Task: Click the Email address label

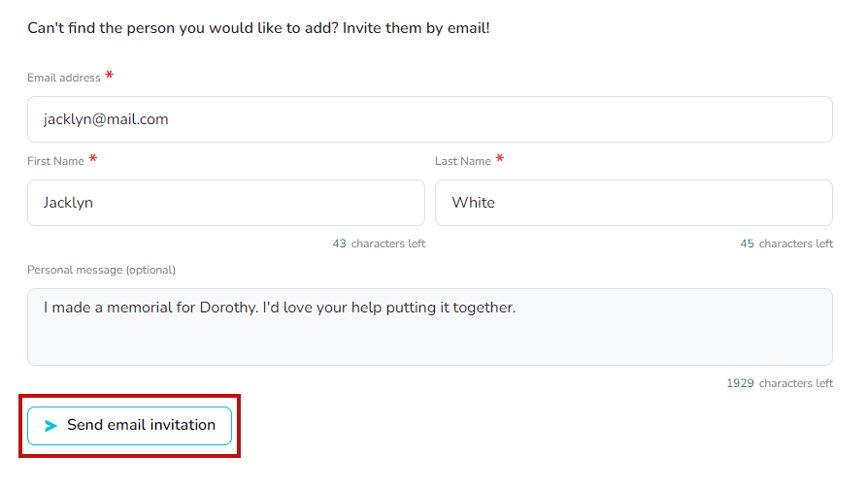Action: click(x=63, y=78)
